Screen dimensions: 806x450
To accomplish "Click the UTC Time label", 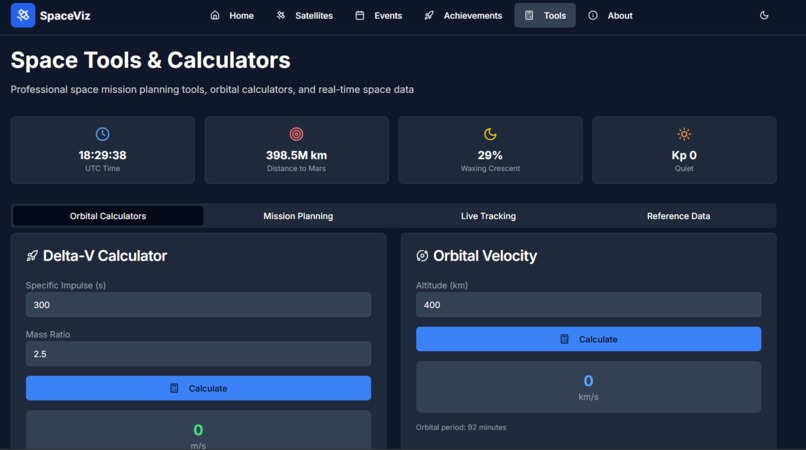I will pos(102,168).
